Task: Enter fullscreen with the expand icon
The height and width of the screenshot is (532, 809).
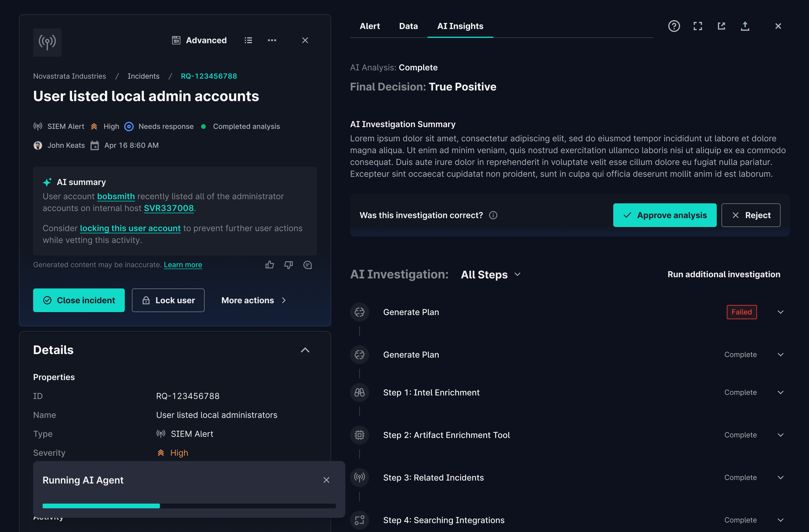Action: 697,26
